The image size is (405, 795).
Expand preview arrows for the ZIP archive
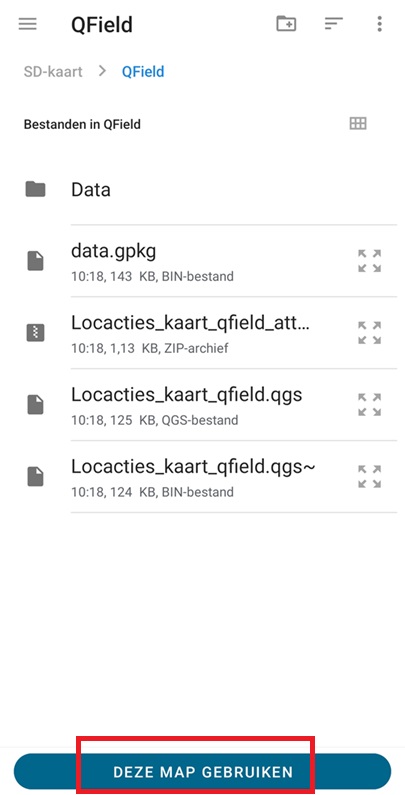click(369, 333)
